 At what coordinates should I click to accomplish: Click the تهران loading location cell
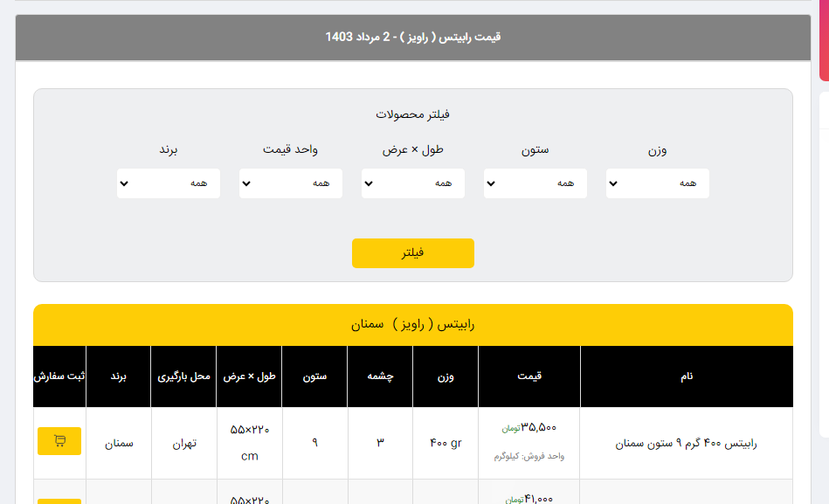coord(183,443)
